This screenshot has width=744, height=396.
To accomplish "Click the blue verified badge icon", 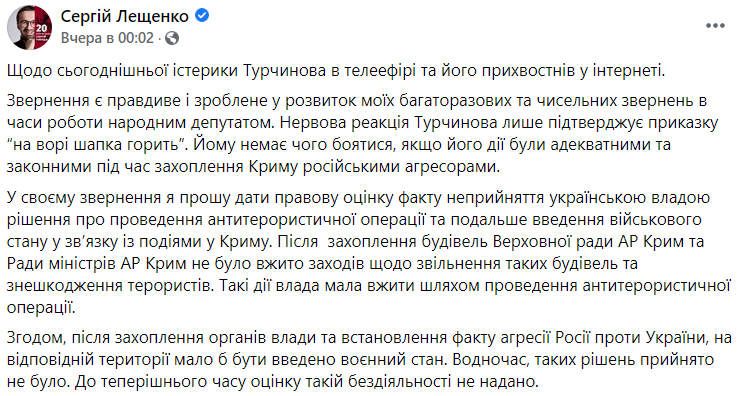I will click(202, 16).
